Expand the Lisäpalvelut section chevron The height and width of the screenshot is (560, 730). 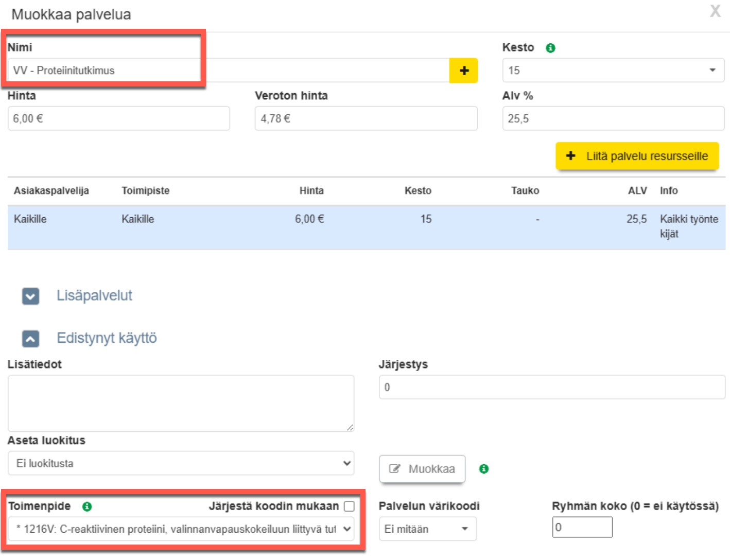pos(30,296)
